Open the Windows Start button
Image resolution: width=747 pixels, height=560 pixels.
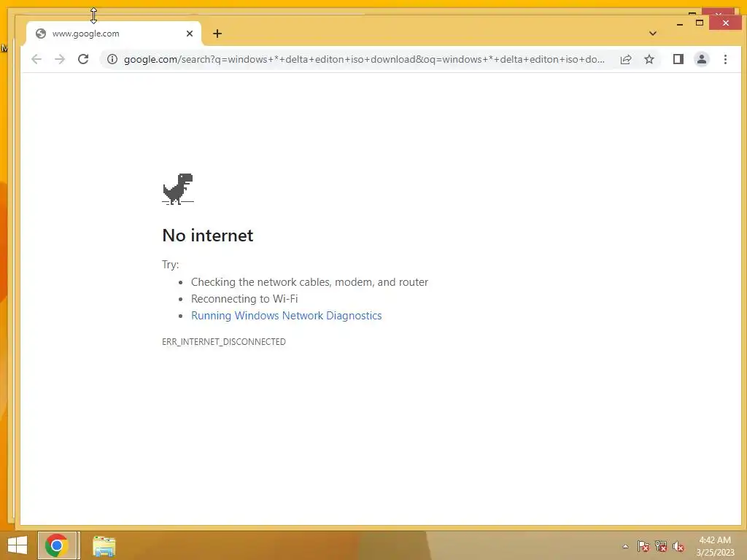[18, 545]
